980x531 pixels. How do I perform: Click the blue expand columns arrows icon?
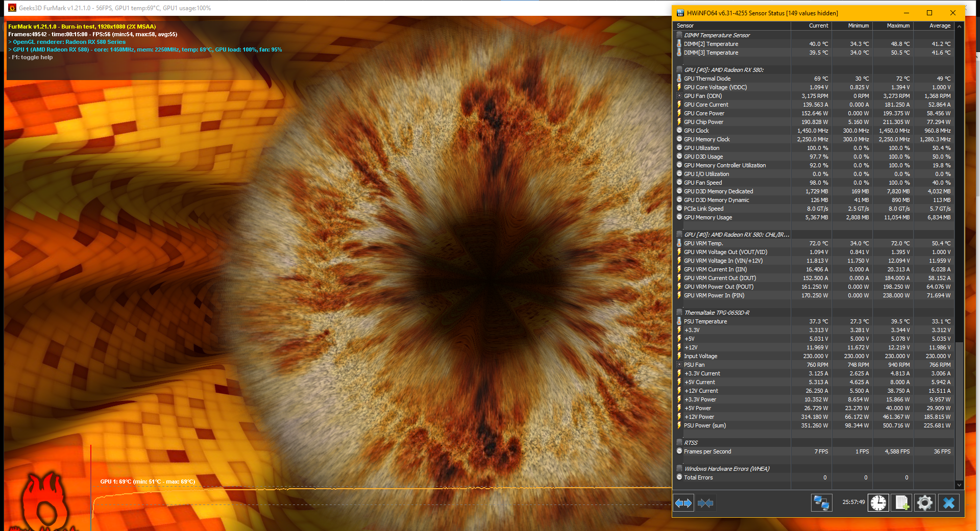tap(683, 503)
